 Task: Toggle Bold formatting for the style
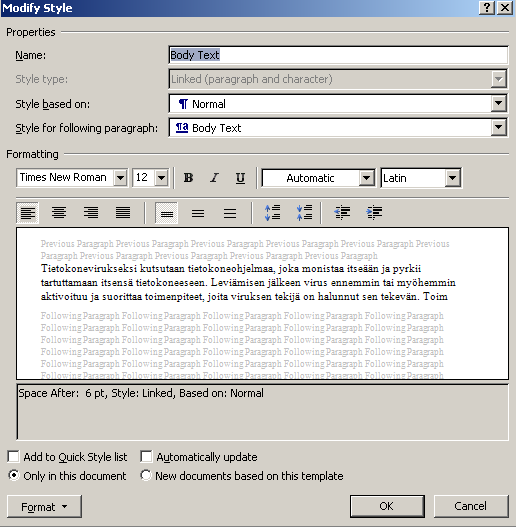[x=188, y=178]
